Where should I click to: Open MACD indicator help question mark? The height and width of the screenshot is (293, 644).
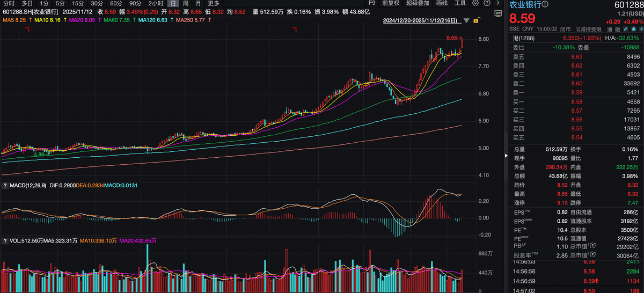click(x=5, y=186)
